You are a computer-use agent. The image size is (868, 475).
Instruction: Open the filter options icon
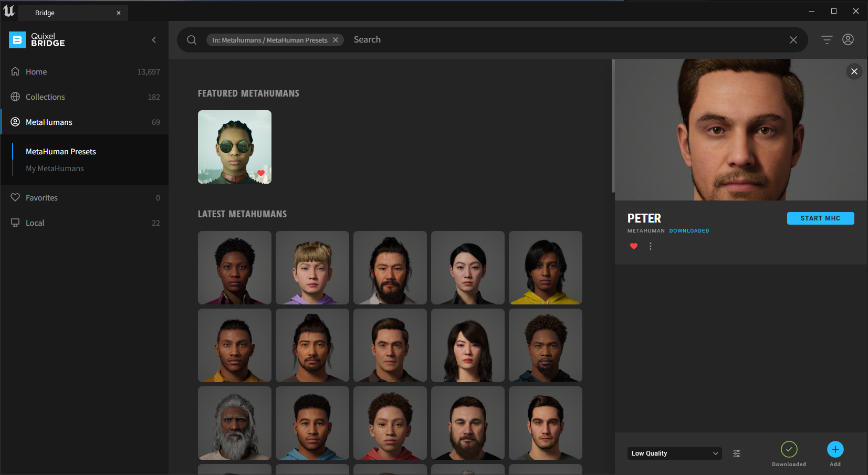coord(827,40)
